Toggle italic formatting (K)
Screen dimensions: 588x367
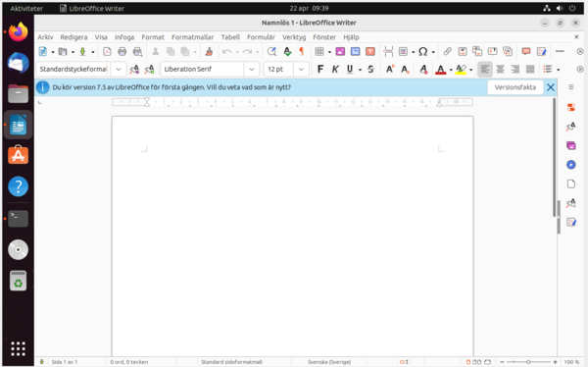click(335, 69)
